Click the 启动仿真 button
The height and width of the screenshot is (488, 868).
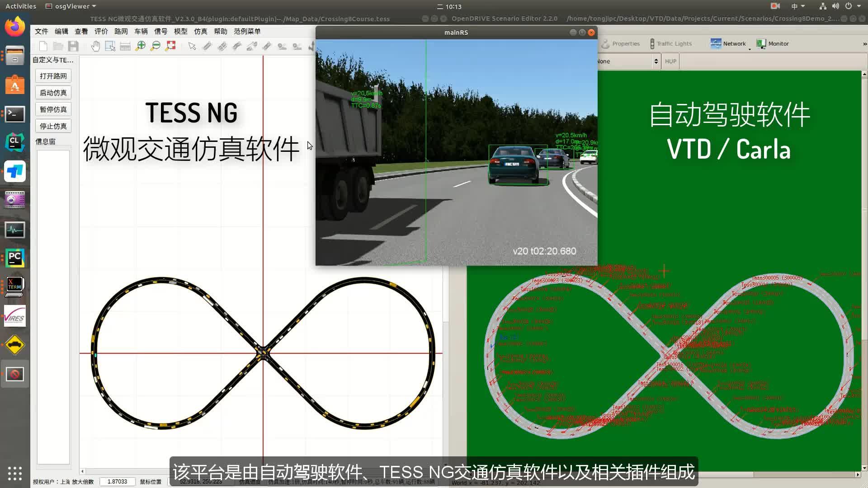click(x=53, y=93)
